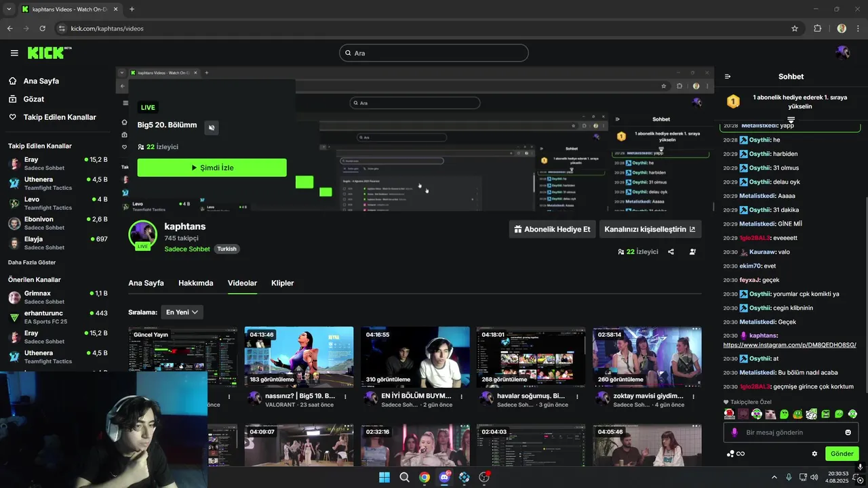Open erhanturunc in recommended channels

[58, 317]
